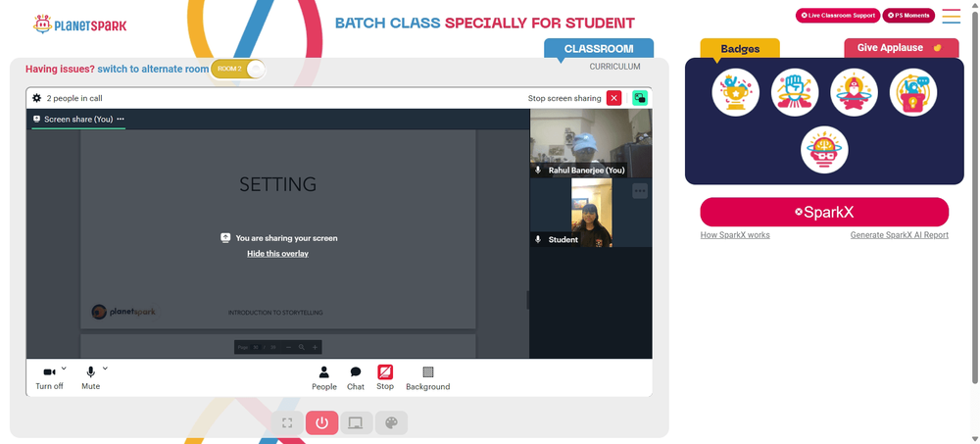The height and width of the screenshot is (444, 980).
Task: Select the raised fist badge
Action: click(x=795, y=92)
